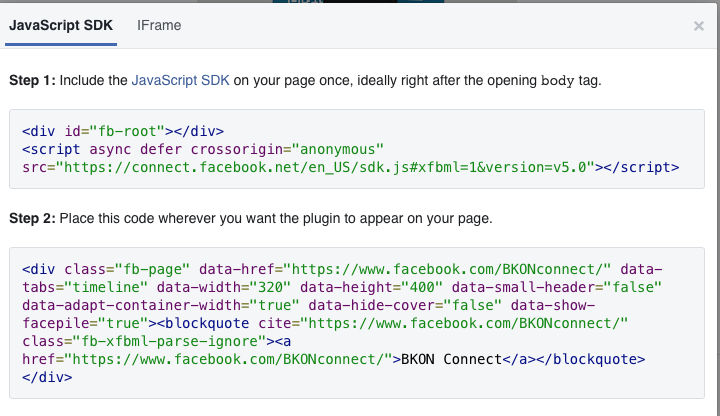Close the embed code dialog

click(698, 27)
